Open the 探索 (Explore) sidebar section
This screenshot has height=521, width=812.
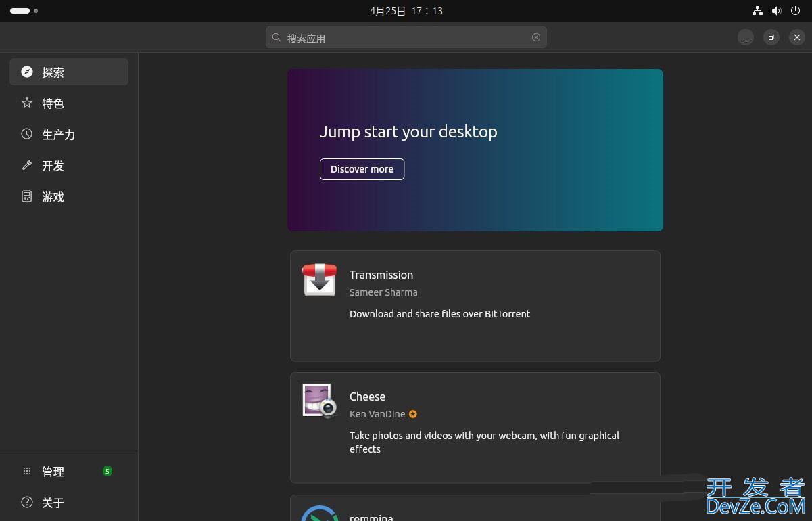coord(69,72)
